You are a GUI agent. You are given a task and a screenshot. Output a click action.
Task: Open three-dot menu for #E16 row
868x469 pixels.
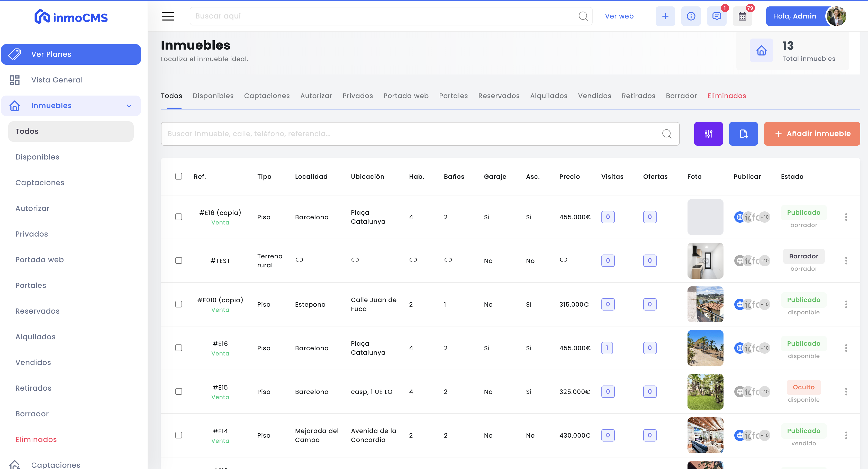coord(846,348)
